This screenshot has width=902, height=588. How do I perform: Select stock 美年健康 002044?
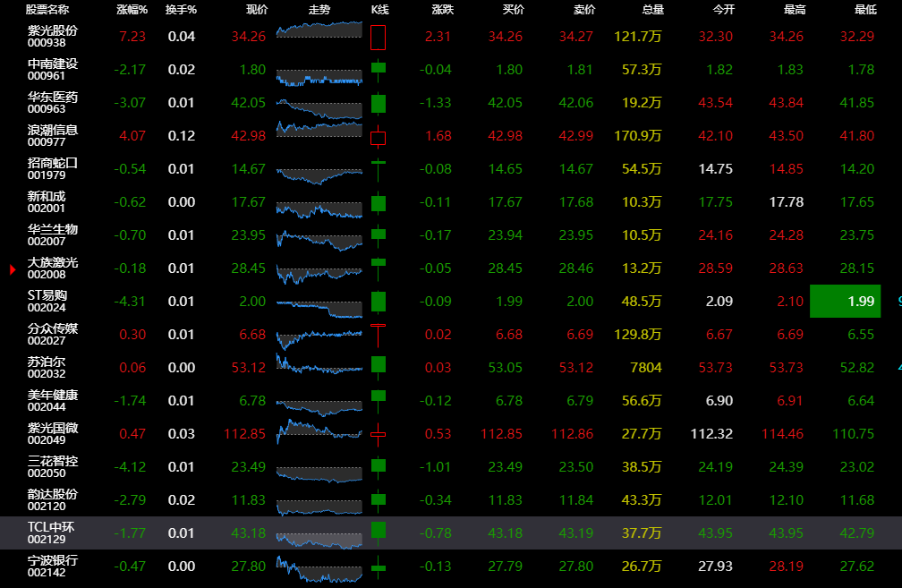pos(52,400)
